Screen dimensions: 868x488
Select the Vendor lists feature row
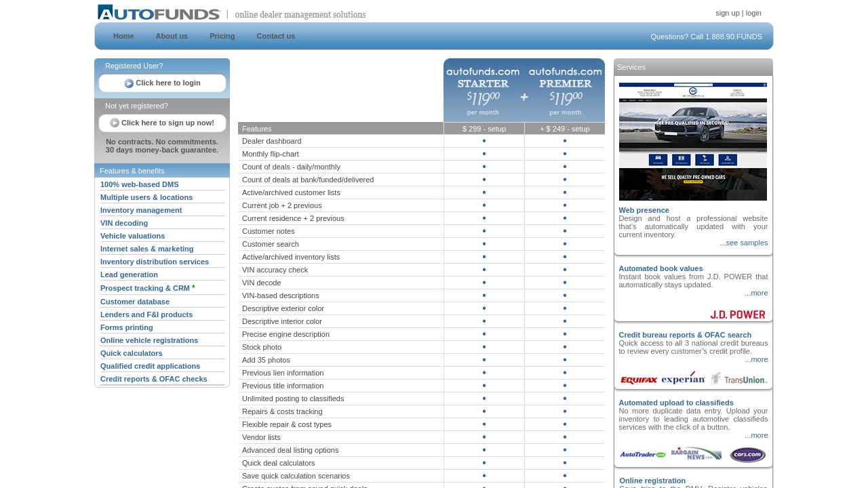(421, 437)
